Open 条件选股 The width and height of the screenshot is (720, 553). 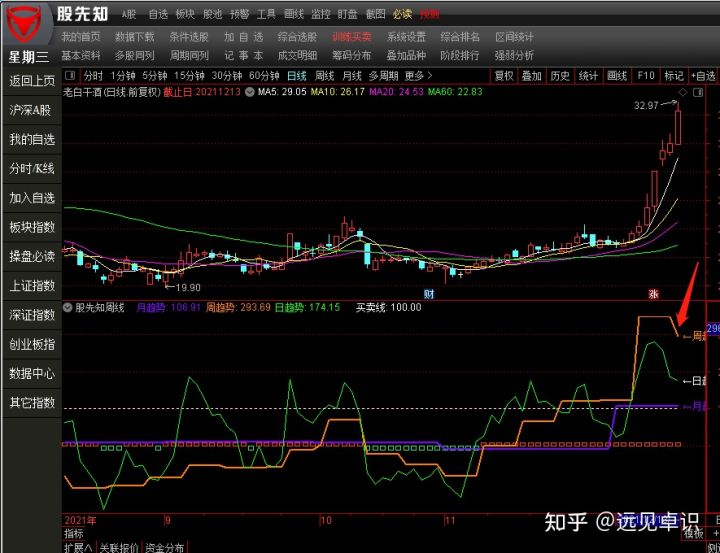tap(189, 37)
